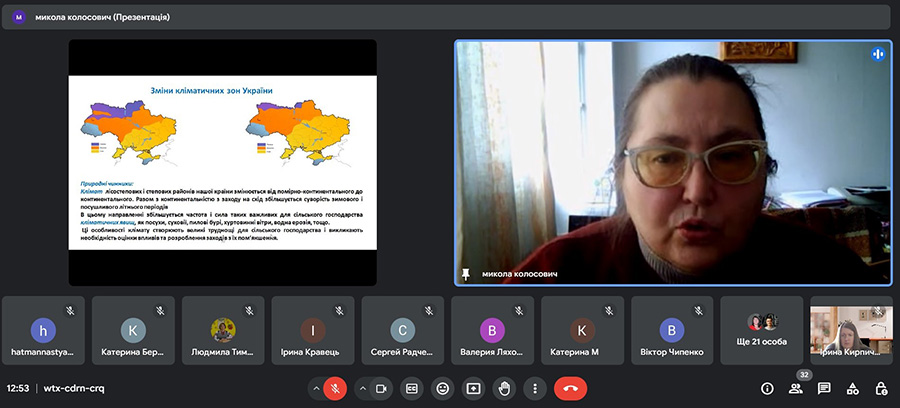Open the activities icon

point(853,388)
